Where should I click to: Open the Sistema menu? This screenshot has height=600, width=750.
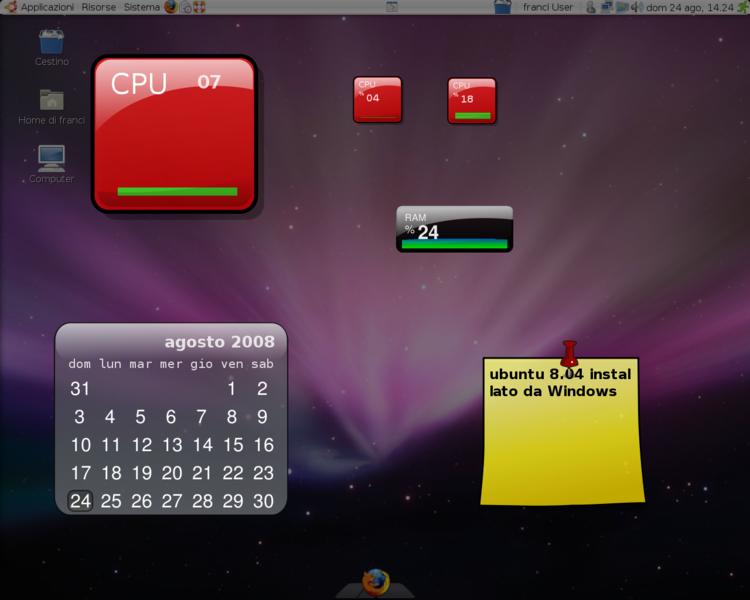pyautogui.click(x=141, y=7)
